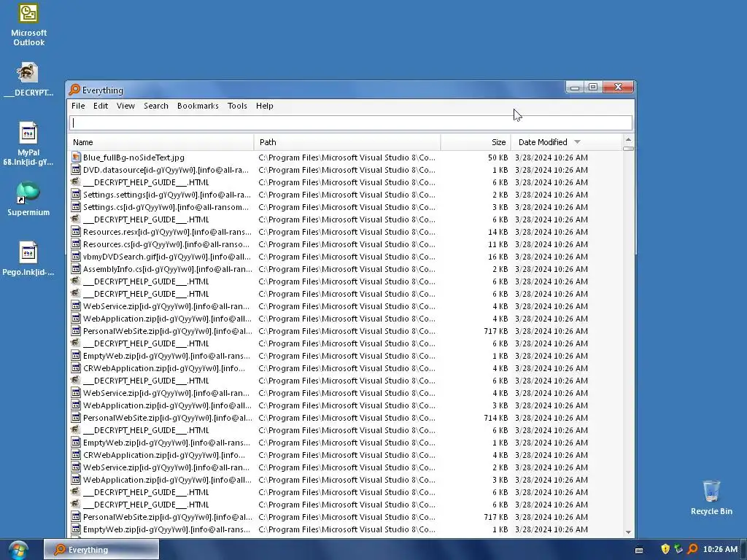
Task: Click the date cell of AssemblyInfo.cs row
Action: click(551, 268)
